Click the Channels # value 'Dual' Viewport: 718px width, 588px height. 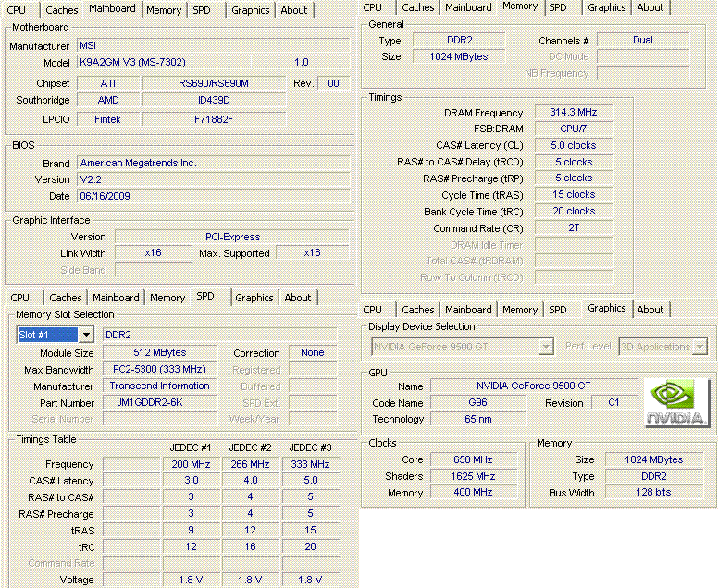click(x=643, y=40)
